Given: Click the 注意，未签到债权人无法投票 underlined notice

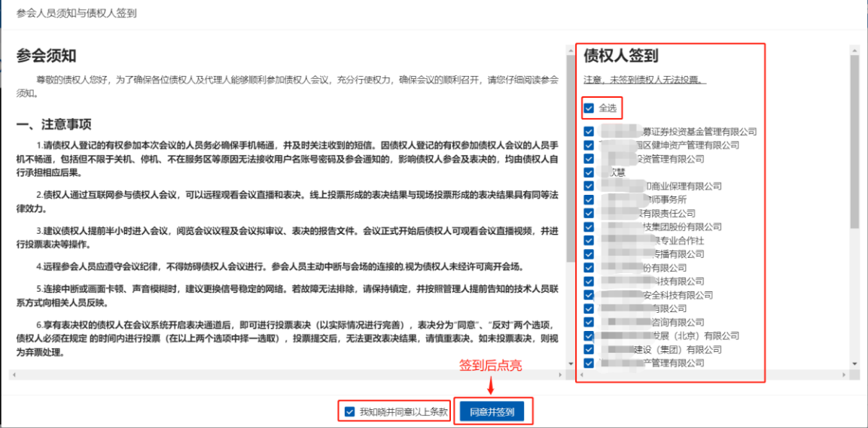Looking at the screenshot, I should coord(645,80).
